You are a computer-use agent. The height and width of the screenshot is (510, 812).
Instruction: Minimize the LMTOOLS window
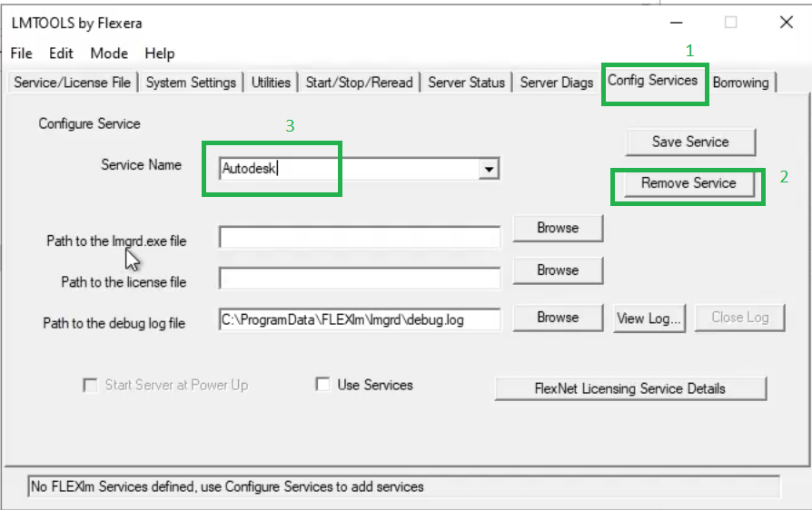(677, 23)
